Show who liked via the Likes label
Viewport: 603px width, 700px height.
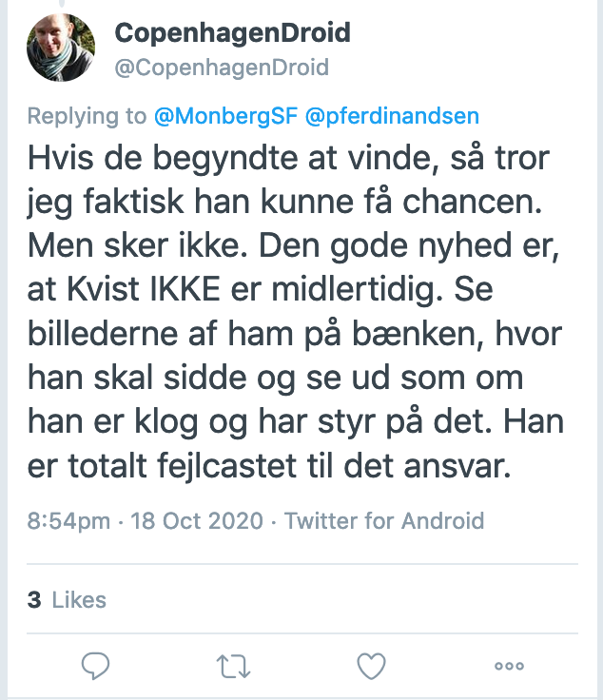tap(79, 600)
